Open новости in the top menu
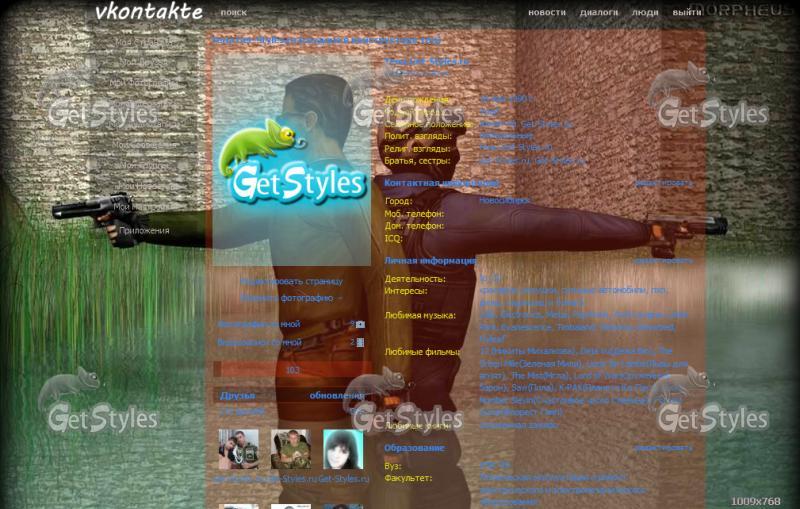800x509 pixels. tap(547, 12)
